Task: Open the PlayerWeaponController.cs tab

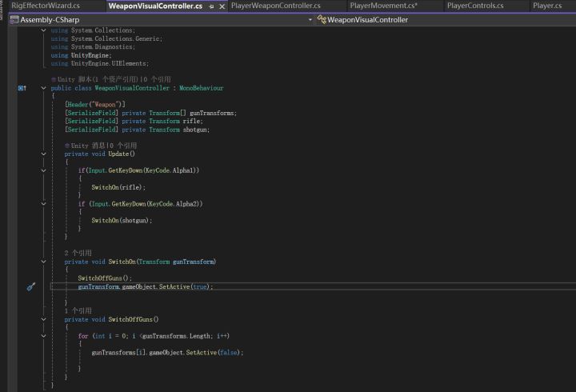Action: 275,6
